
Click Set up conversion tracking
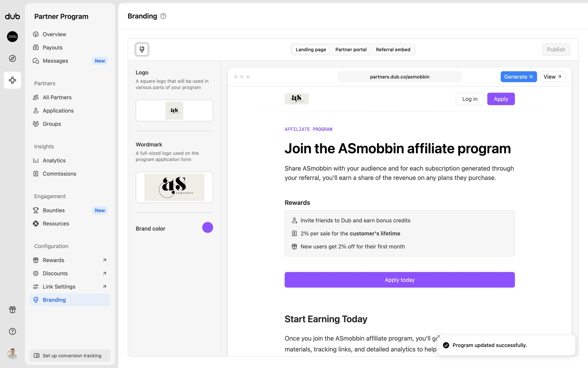(x=70, y=355)
